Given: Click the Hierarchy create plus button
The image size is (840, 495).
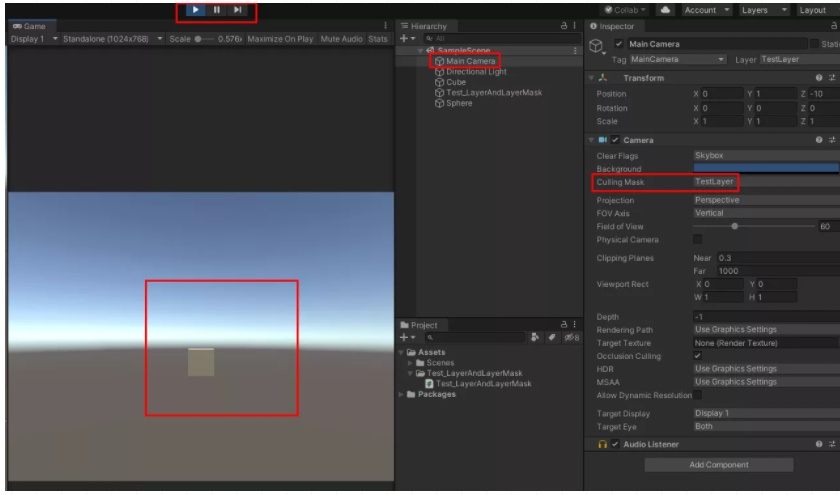Looking at the screenshot, I should [x=407, y=38].
